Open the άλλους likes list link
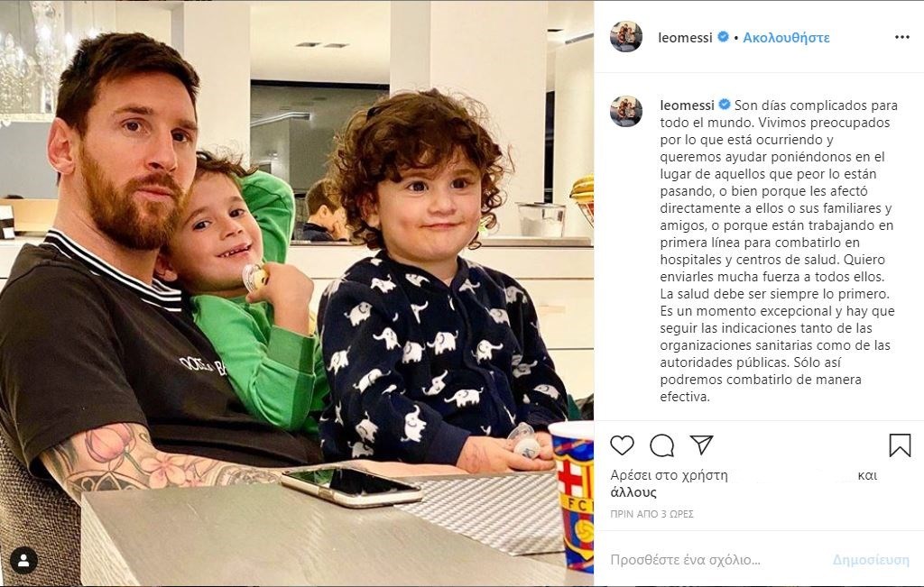This screenshot has width=924, height=587. [633, 492]
